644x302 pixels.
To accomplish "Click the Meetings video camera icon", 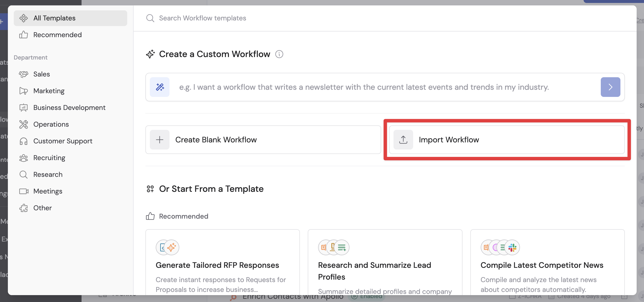I will 24,191.
